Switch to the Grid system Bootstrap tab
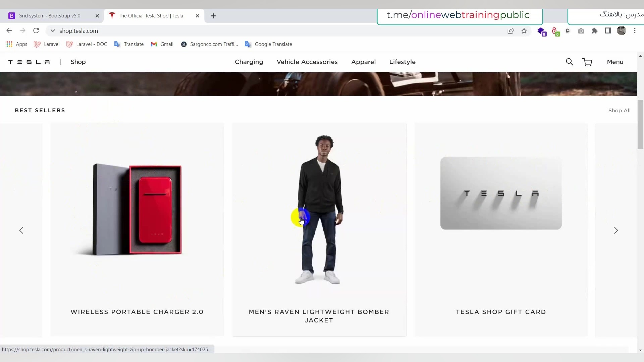The width and height of the screenshot is (644, 362). 49,16
